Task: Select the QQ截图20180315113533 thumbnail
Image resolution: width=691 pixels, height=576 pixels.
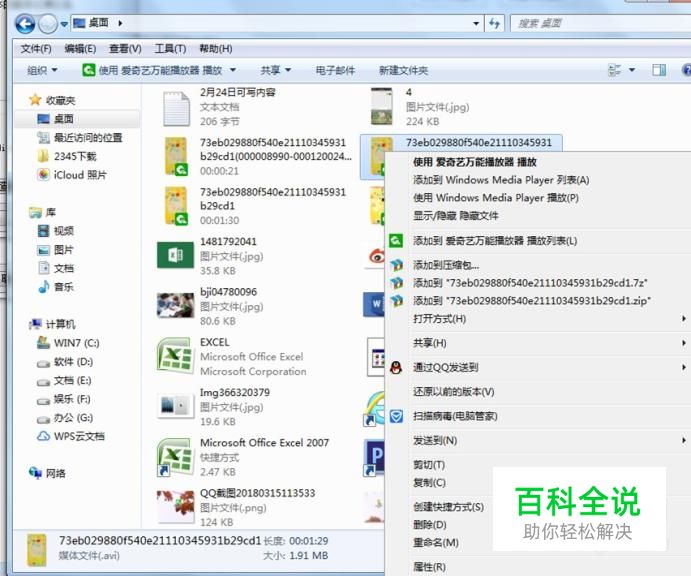Action: (175, 506)
